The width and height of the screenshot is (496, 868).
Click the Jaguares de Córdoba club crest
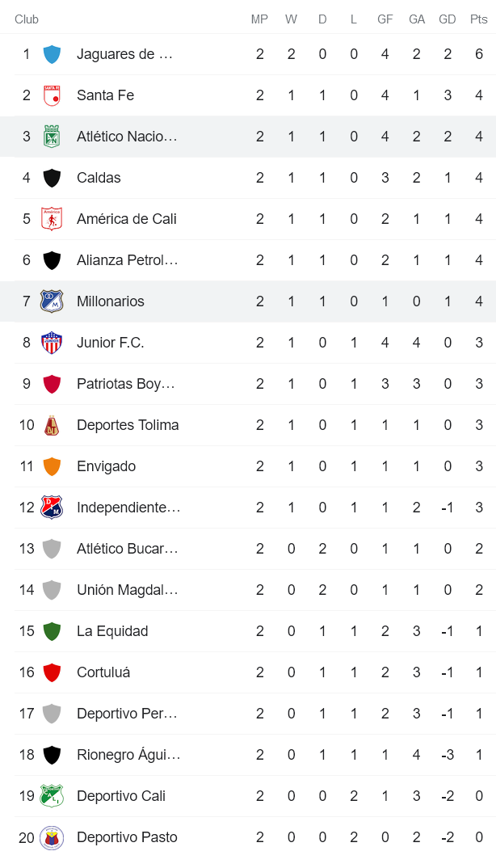pos(50,54)
